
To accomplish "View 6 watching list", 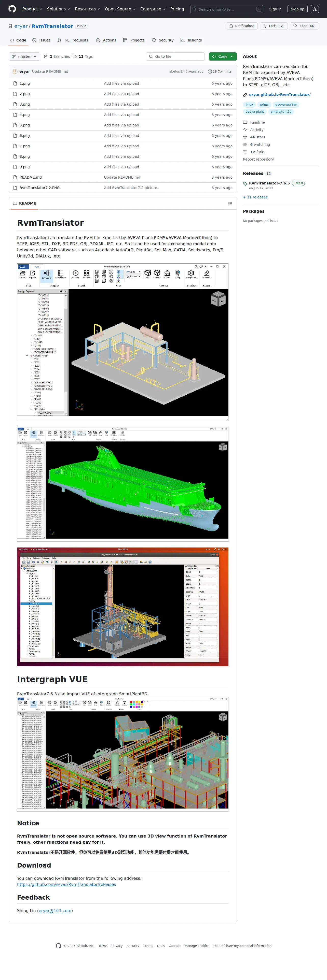I will pos(256,145).
